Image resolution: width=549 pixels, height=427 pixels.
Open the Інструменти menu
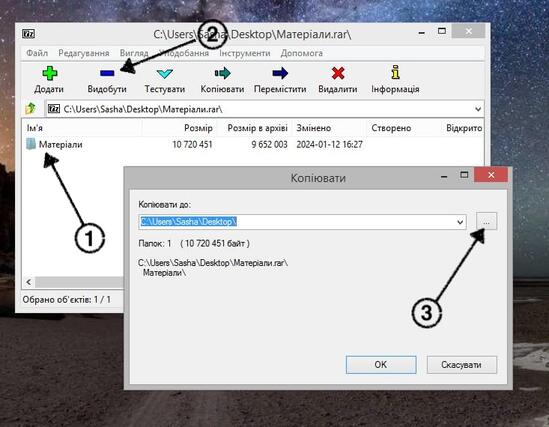tap(245, 53)
